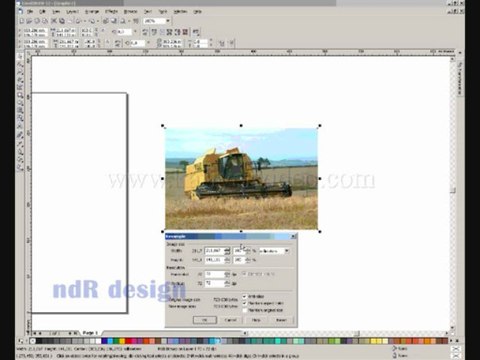The width and height of the screenshot is (480, 360).
Task: Open the Bitmaps menu
Action: coord(130,11)
